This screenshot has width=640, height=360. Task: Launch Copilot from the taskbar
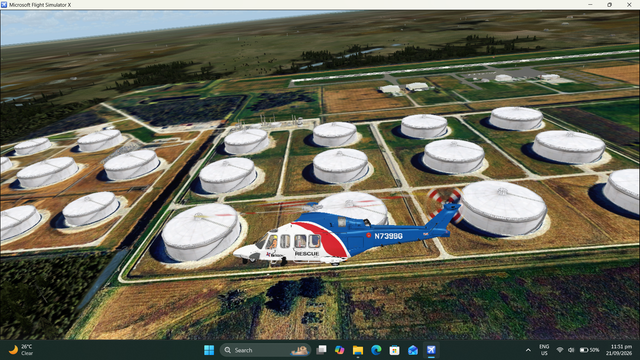[340, 350]
